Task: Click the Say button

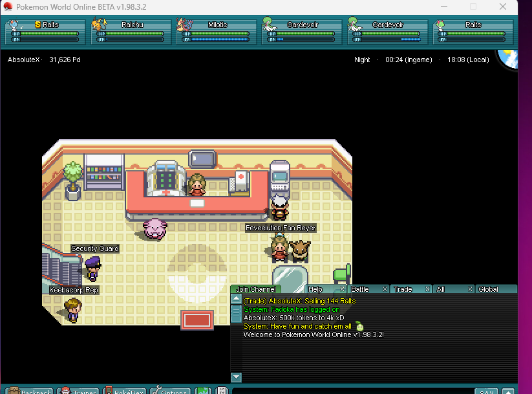Action: click(487, 391)
